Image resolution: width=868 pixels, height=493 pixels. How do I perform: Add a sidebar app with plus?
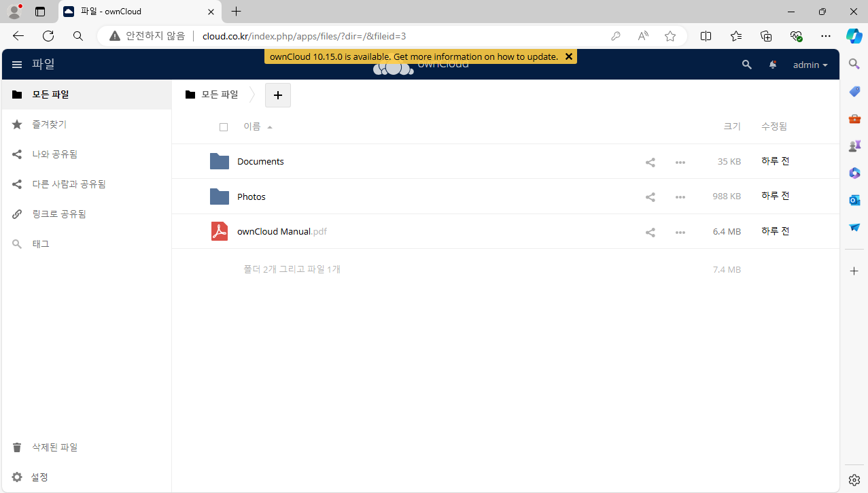(x=854, y=271)
